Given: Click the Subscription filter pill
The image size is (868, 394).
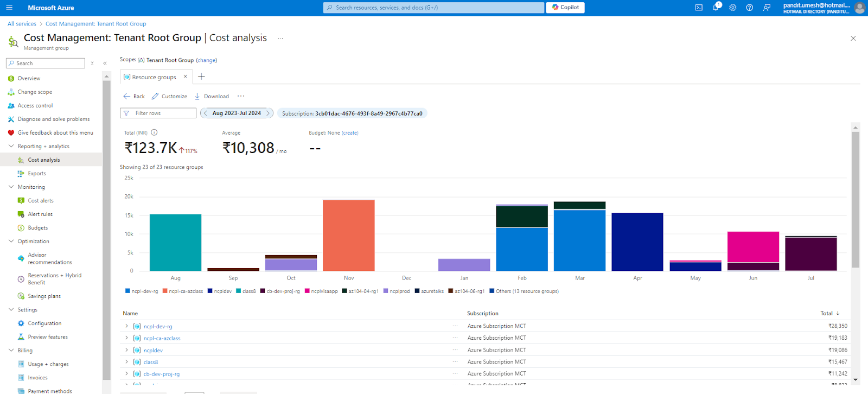Looking at the screenshot, I should [x=352, y=113].
